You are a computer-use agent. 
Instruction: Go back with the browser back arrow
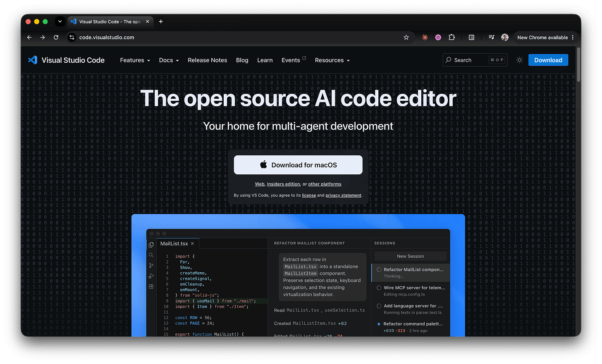[29, 37]
